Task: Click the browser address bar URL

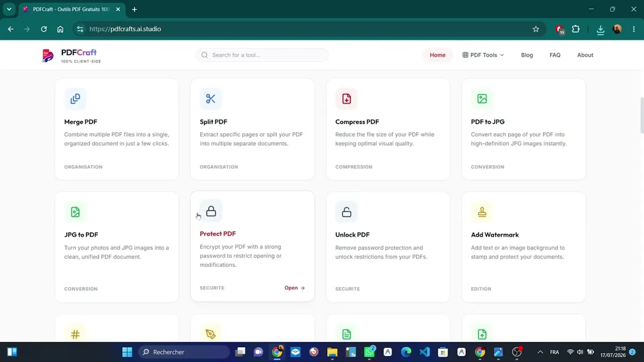Action: pyautogui.click(x=125, y=29)
